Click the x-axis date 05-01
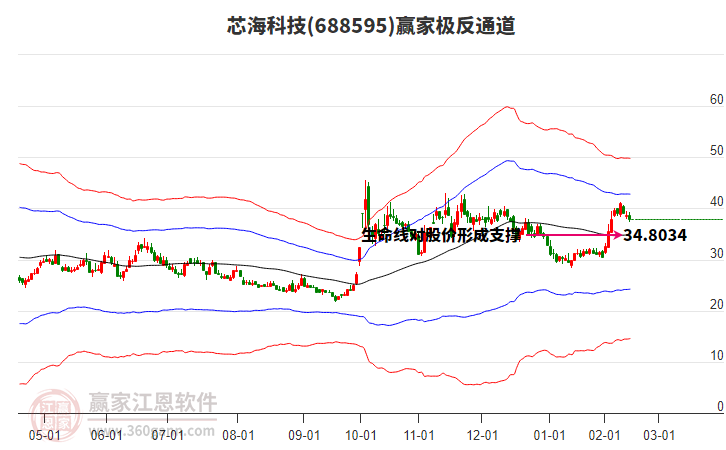Viewport: 726px width, 450px height. pyautogui.click(x=44, y=435)
